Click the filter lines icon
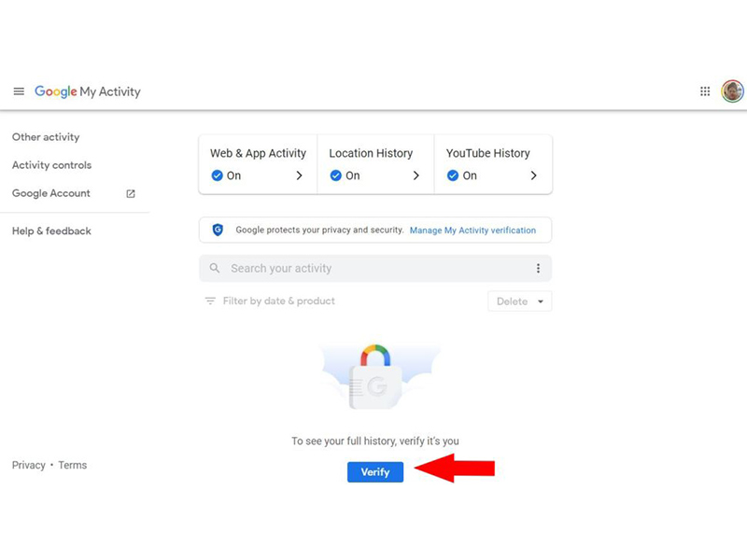Viewport: 747px width, 560px height. [210, 301]
